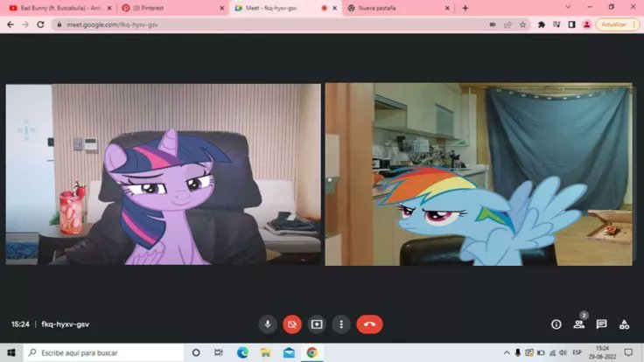Screen dimensions: 644x362
Task: View site information lock icon
Action: pos(59,24)
